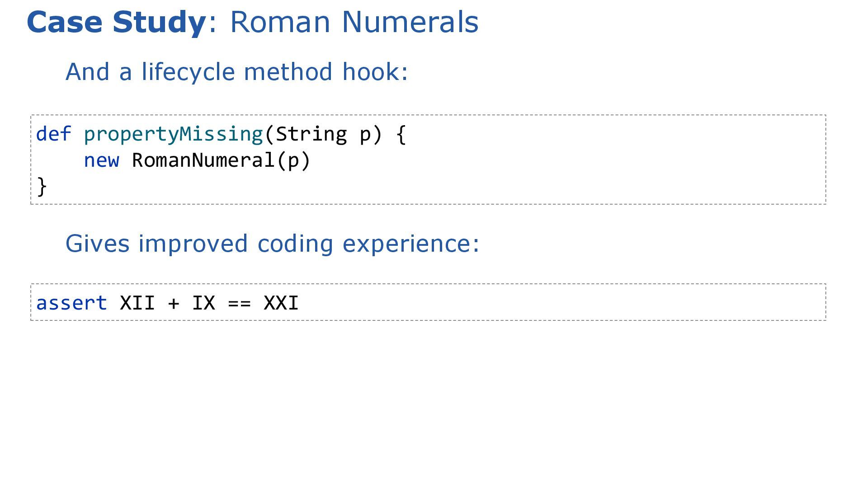868x488 pixels.
Task: Click empty area inside the assert code box
Action: point(565,303)
